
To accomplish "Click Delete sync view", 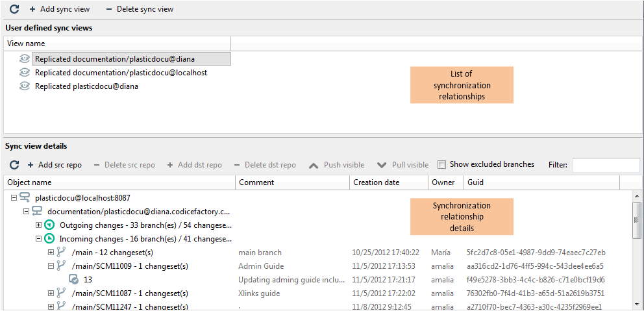I will tap(140, 8).
